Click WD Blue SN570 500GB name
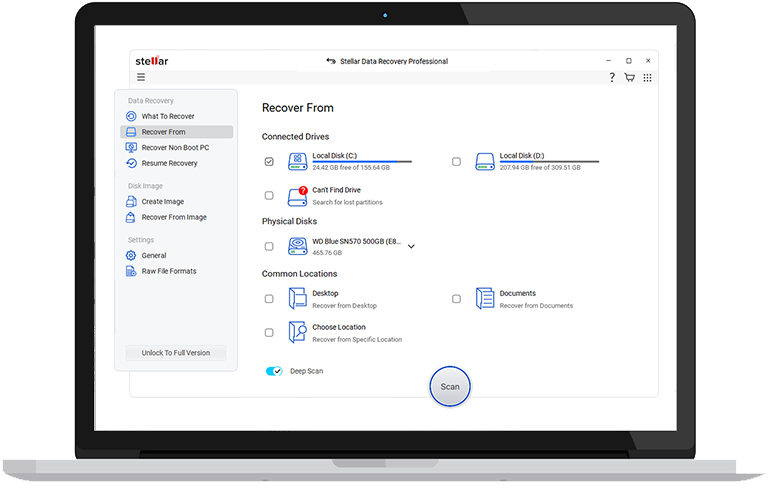This screenshot has width=772, height=488. (x=356, y=241)
